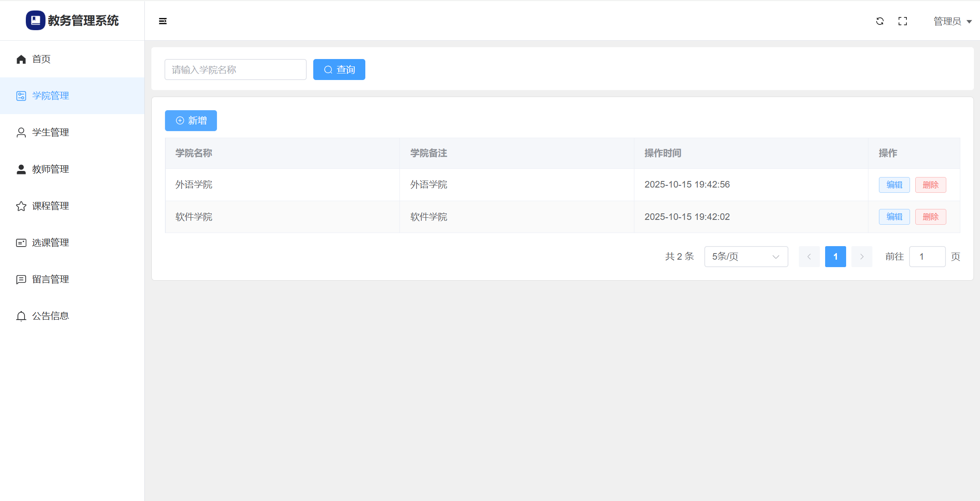
Task: Click the chat icon beside 留言管理
Action: tap(21, 279)
